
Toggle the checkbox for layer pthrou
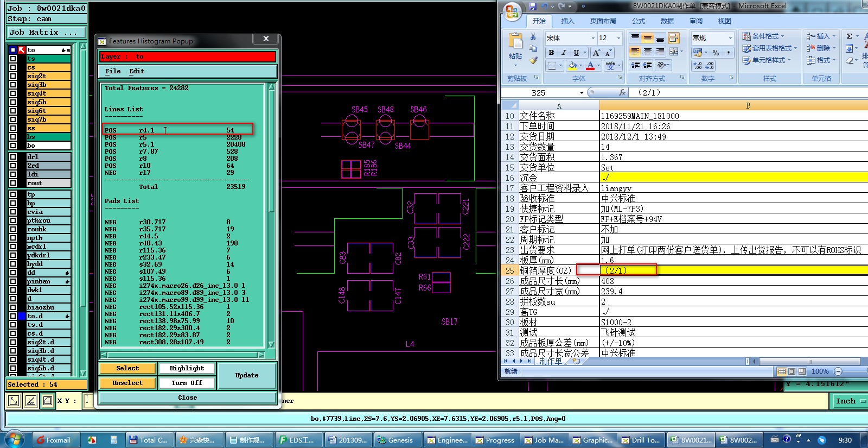click(x=13, y=220)
